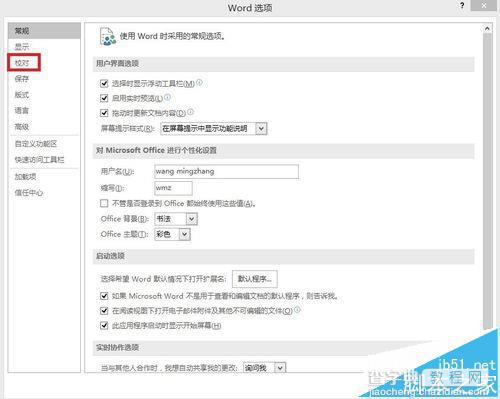Open the share changes 询问我 dropdown

click(264, 368)
